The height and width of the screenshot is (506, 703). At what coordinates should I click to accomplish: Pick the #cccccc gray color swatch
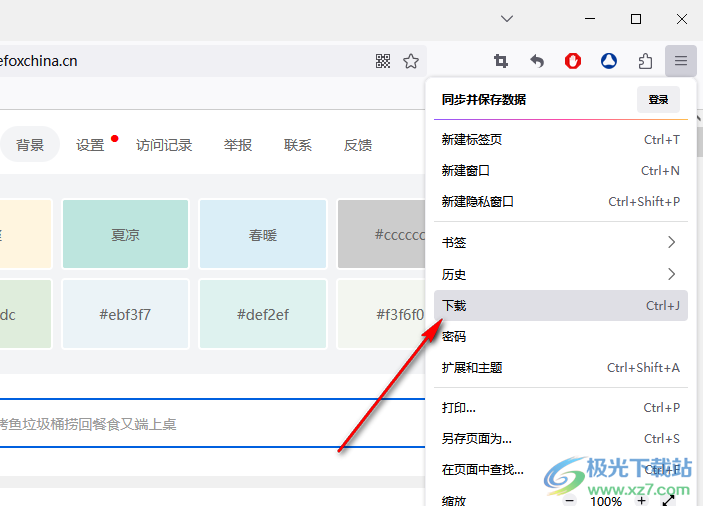tap(382, 234)
